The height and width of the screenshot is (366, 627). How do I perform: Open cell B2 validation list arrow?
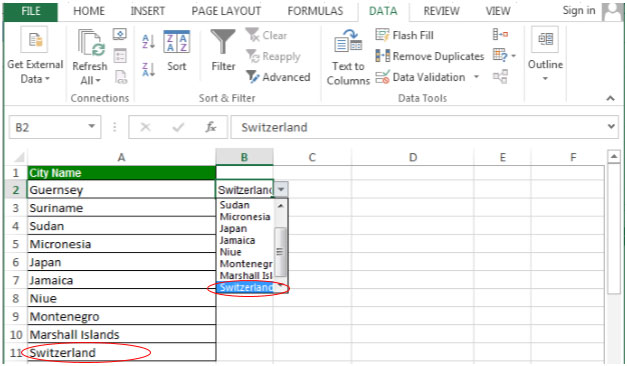coord(281,189)
